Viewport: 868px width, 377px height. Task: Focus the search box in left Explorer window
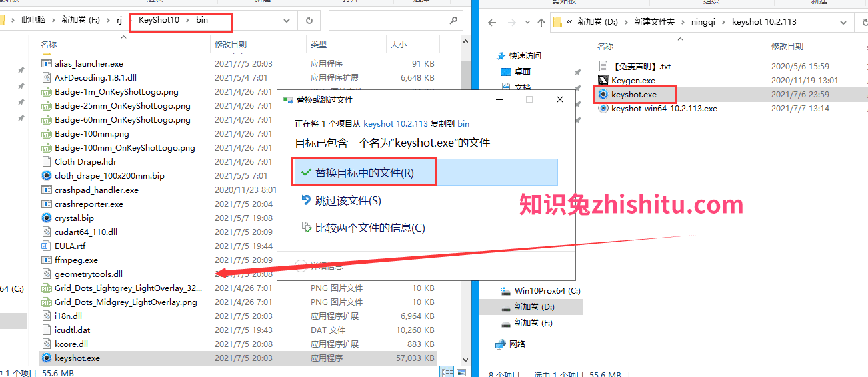(395, 21)
